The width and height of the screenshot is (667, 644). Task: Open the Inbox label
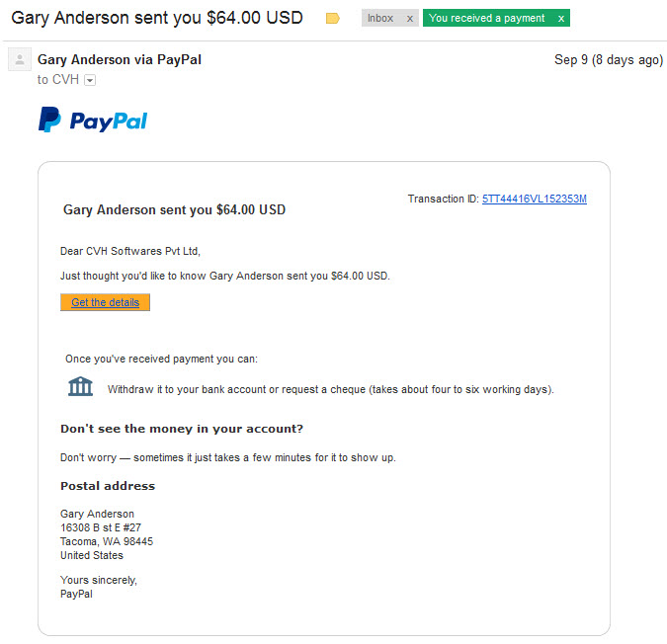[x=380, y=19]
